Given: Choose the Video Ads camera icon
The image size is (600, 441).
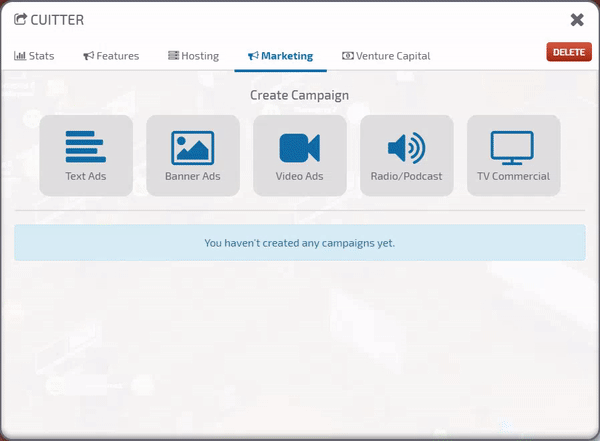Looking at the screenshot, I should click(x=300, y=148).
